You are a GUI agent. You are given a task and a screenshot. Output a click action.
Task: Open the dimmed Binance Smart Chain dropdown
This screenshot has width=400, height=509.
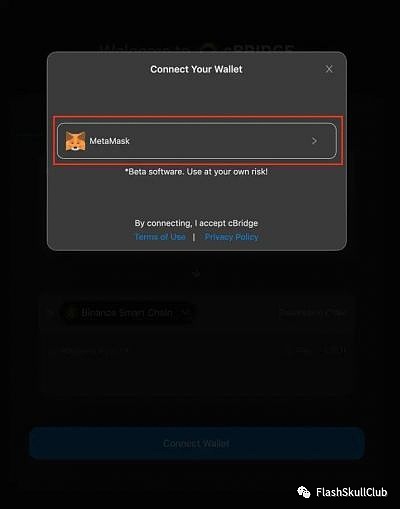coord(128,313)
